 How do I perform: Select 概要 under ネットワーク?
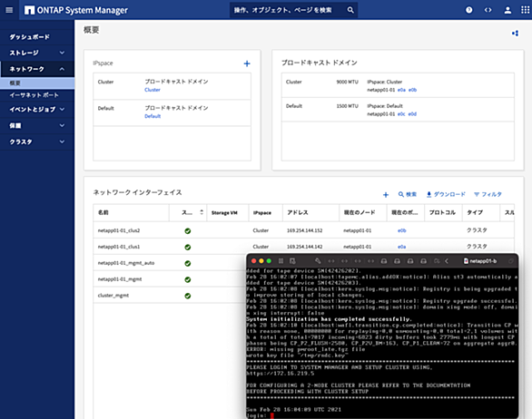pos(37,83)
